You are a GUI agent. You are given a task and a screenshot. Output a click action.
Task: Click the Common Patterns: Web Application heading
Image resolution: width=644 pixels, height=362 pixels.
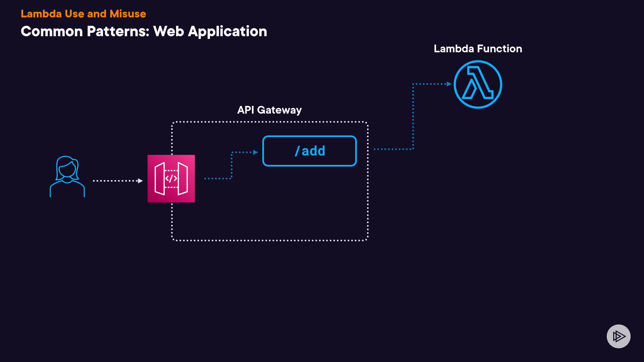tap(144, 31)
